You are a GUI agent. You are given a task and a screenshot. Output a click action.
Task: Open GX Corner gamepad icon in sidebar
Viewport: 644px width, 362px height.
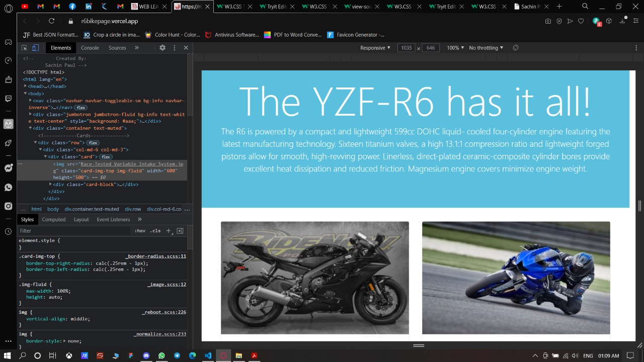(x=8, y=42)
